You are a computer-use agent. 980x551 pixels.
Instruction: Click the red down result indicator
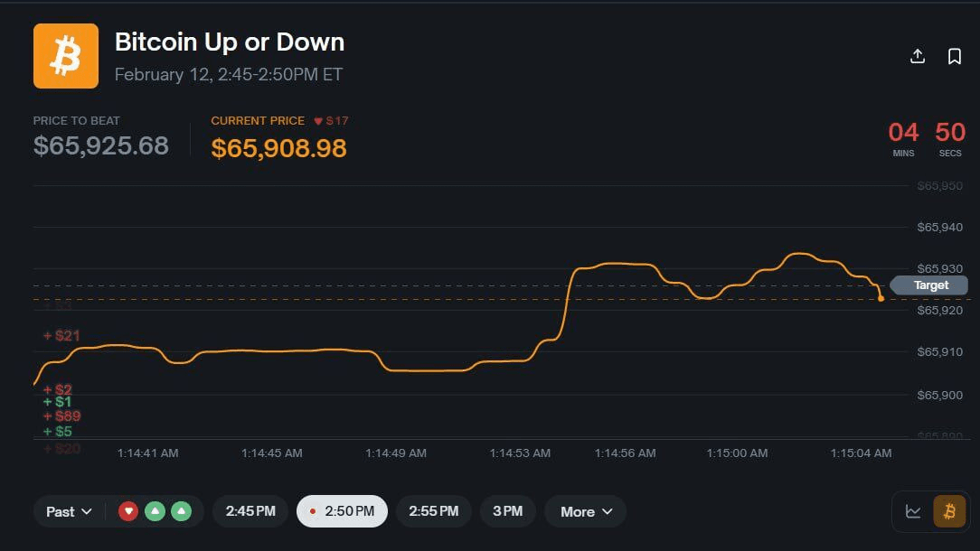click(128, 511)
